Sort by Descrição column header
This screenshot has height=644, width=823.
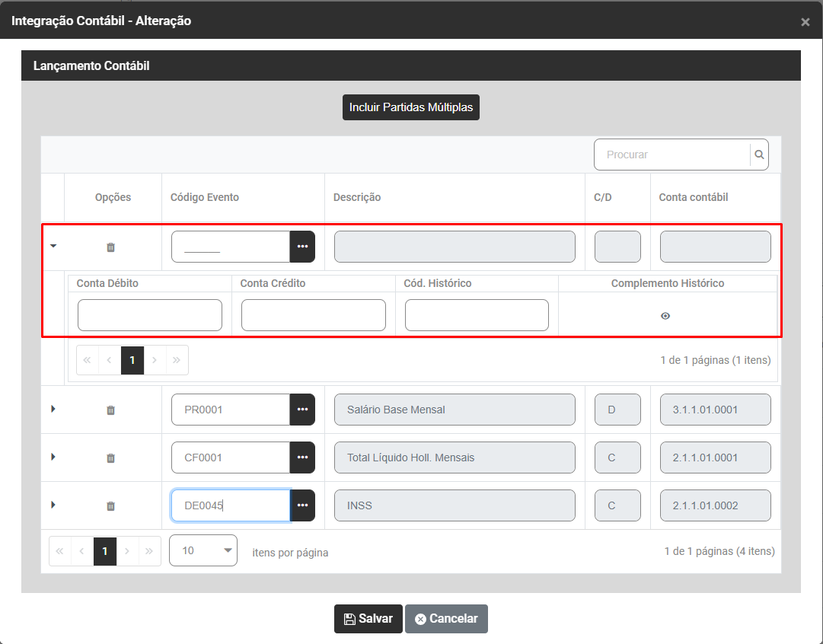pyautogui.click(x=357, y=197)
